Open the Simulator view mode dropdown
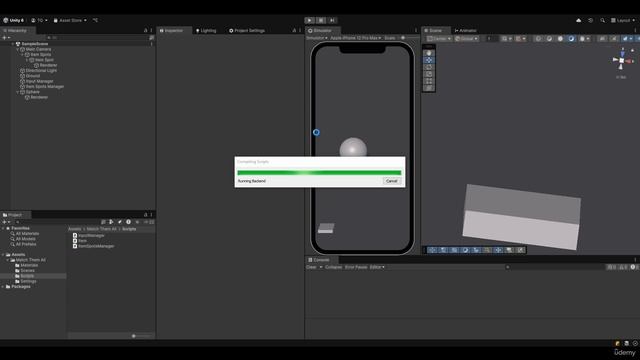640x360 pixels. (317, 38)
